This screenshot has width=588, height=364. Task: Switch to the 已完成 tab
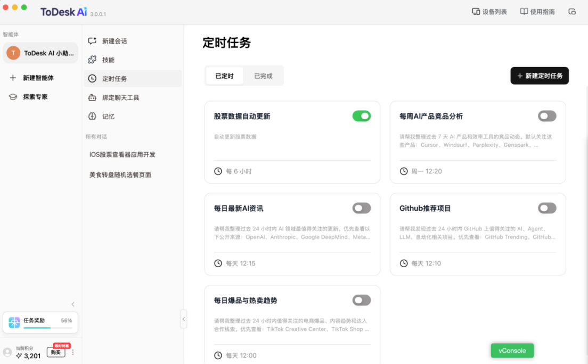pos(263,76)
